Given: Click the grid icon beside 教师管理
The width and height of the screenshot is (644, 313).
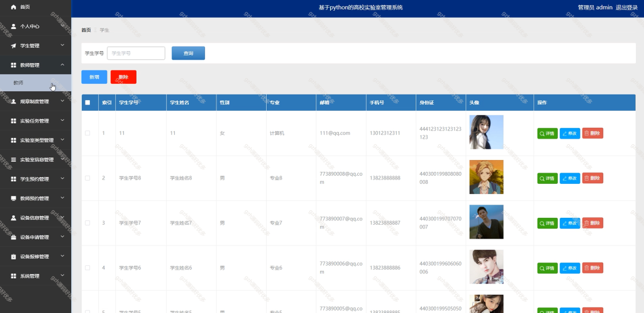Looking at the screenshot, I should (13, 65).
